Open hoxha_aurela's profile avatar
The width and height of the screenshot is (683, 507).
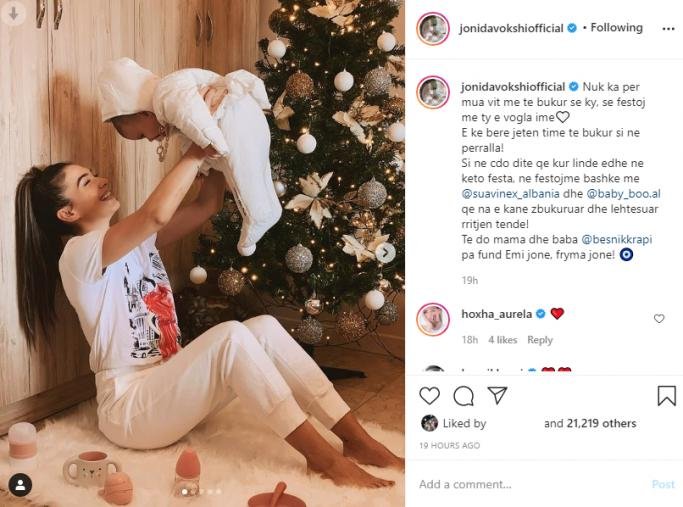tap(433, 319)
